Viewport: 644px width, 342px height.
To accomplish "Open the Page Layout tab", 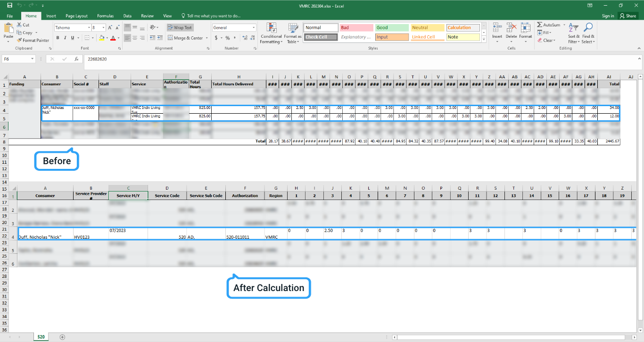I will [x=76, y=16].
